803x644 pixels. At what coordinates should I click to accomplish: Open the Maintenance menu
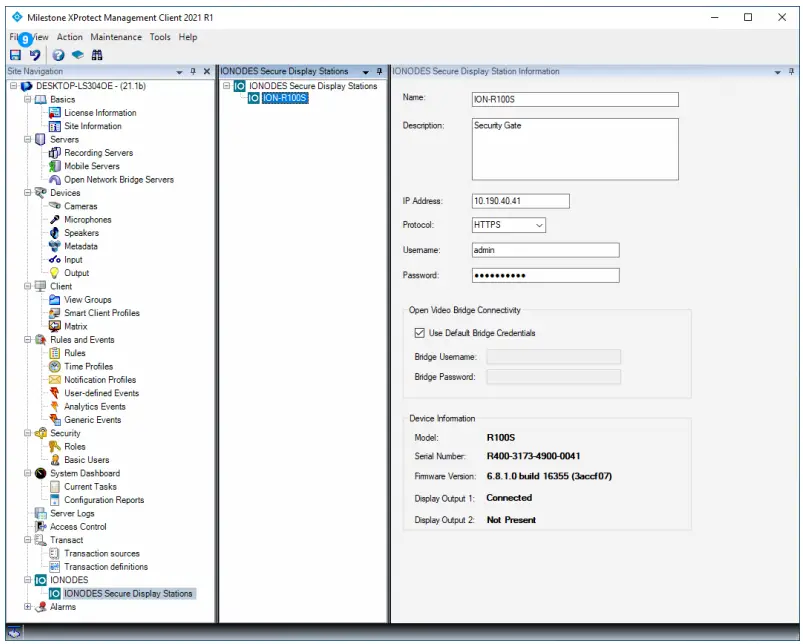pyautogui.click(x=116, y=37)
